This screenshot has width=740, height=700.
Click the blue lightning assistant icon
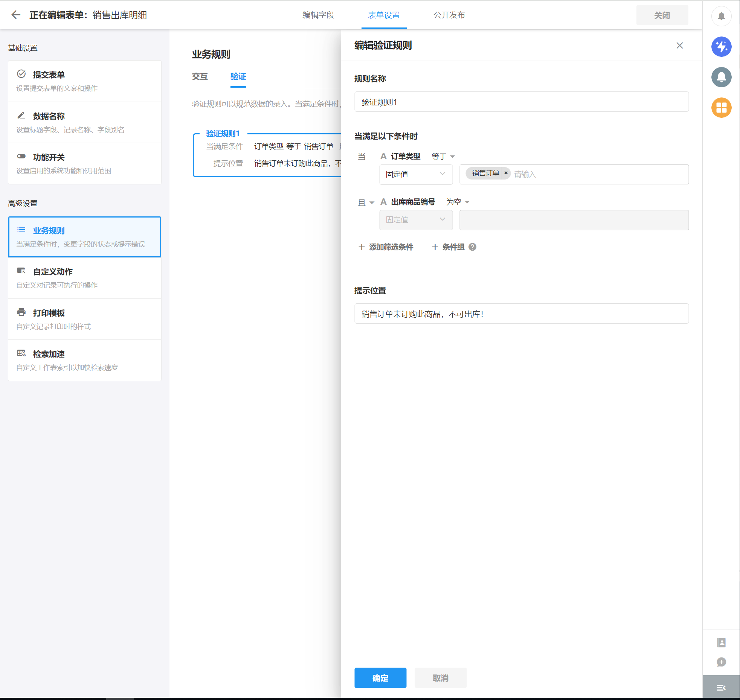(x=721, y=47)
